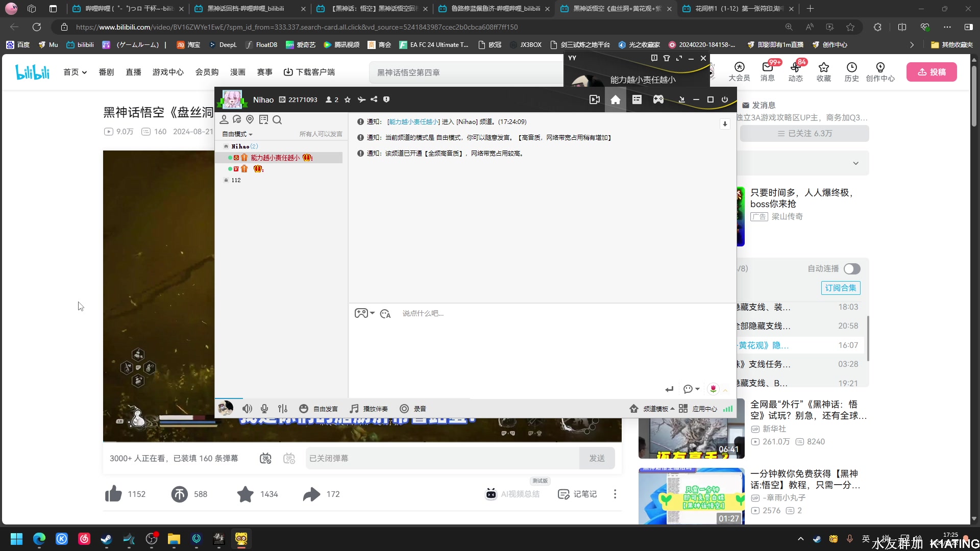Favorite the video with 1434 star

[x=245, y=494]
